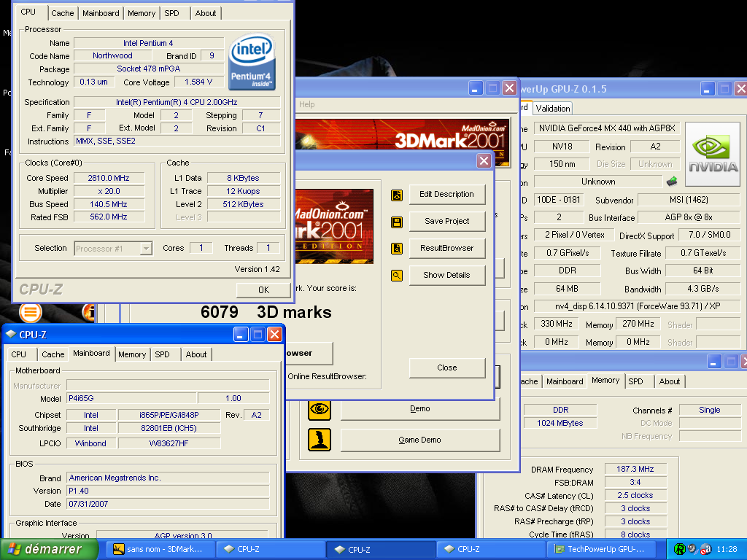This screenshot has height=560, width=747.
Task: Open the 3DMark Help menu
Action: [x=307, y=104]
